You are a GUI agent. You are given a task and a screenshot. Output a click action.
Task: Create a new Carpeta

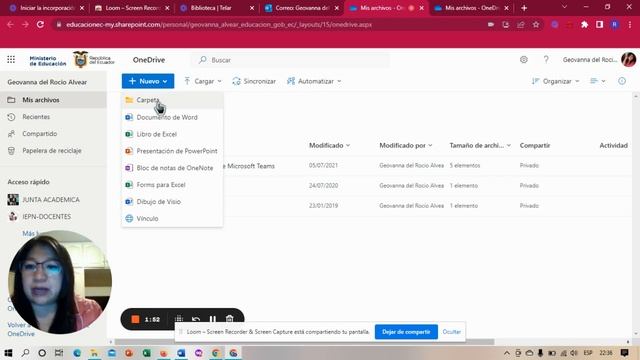tap(172, 100)
